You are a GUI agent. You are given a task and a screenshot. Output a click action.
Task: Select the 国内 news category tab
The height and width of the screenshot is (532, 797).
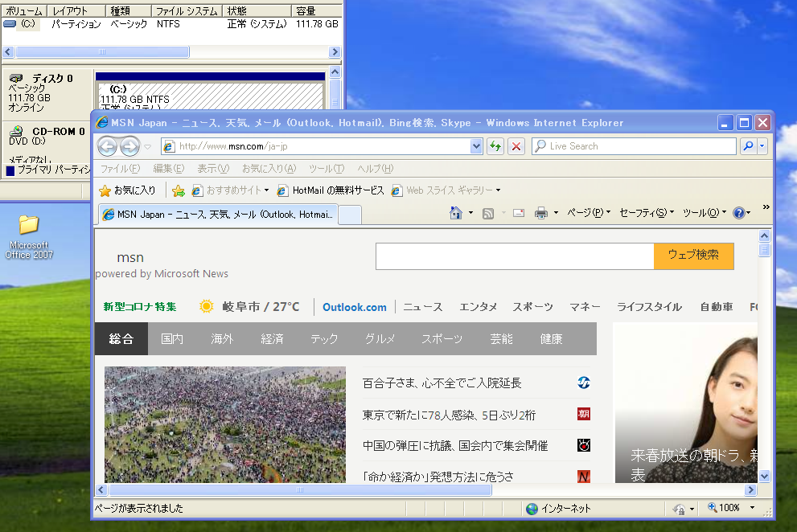(x=172, y=339)
